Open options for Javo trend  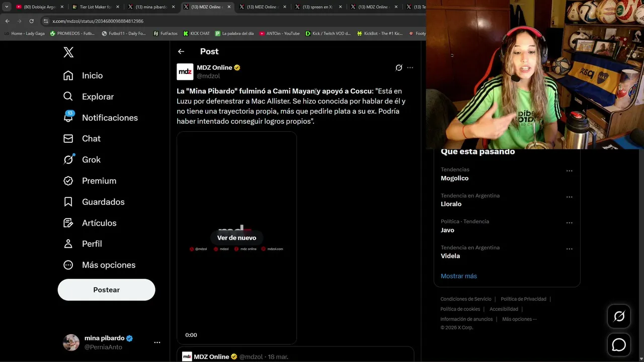pyautogui.click(x=569, y=223)
